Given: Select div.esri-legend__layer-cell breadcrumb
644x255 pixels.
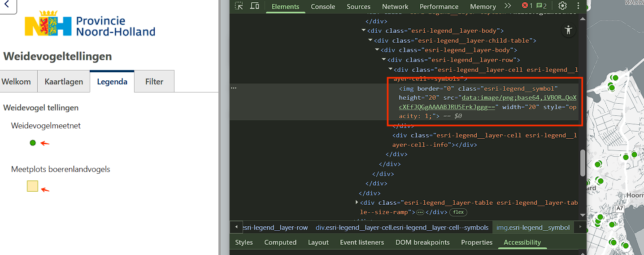Looking at the screenshot, I should point(402,228).
